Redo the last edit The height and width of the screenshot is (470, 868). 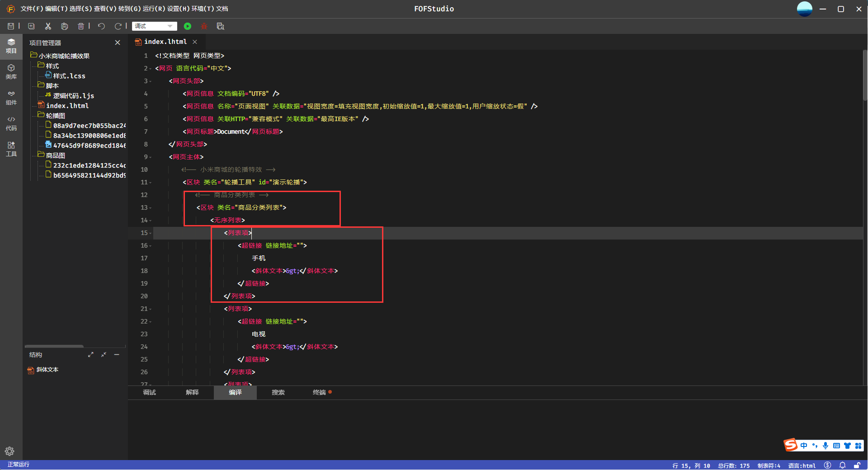[x=118, y=26]
